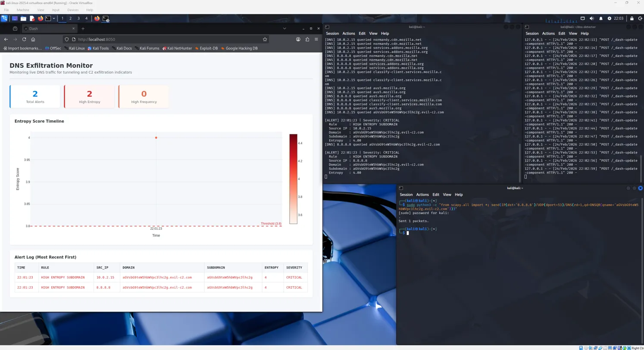Click the High Entropy card

pos(90,97)
